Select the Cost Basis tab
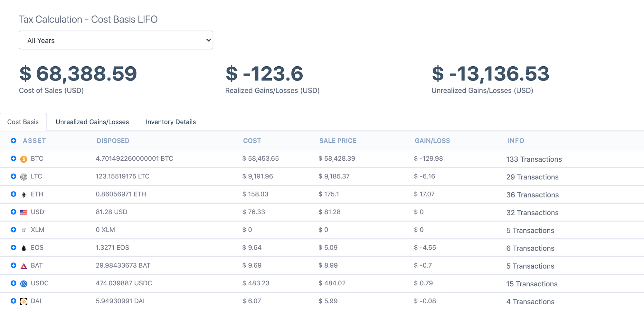 pos(23,122)
